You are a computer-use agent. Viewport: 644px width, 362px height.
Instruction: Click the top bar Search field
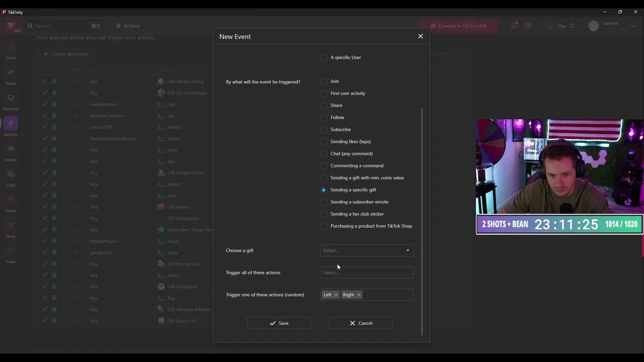[64, 26]
